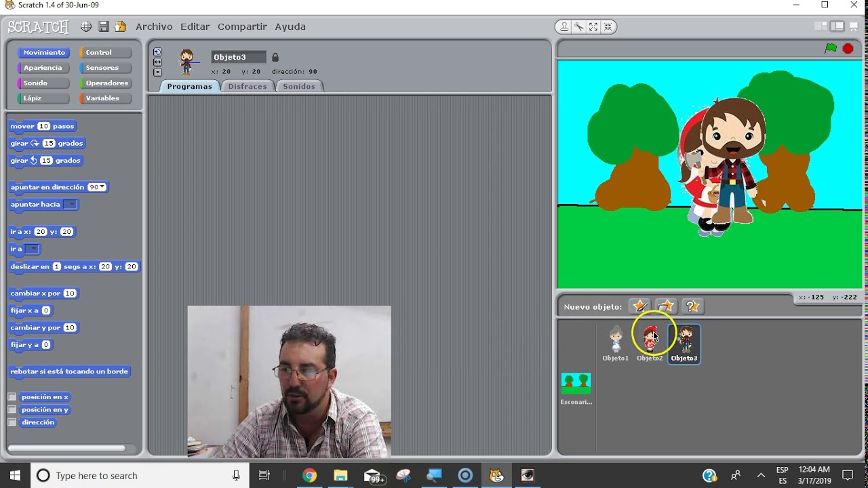Image resolution: width=868 pixels, height=488 pixels.
Task: Switch to the Disfraces tab
Action: pos(248,86)
